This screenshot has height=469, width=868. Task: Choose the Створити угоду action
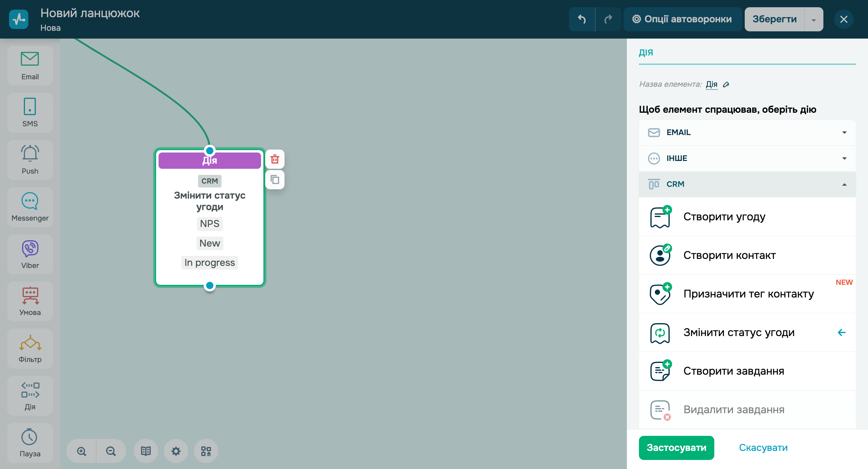coord(725,217)
